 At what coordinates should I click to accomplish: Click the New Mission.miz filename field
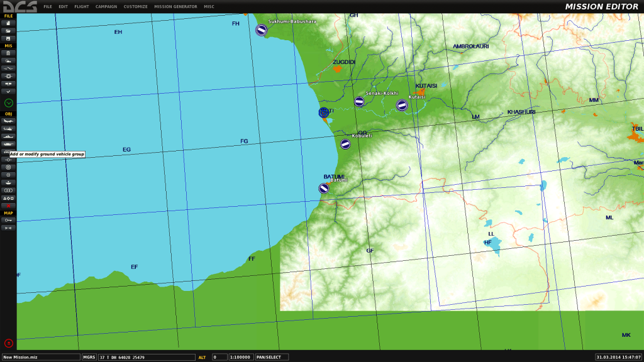pyautogui.click(x=41, y=357)
